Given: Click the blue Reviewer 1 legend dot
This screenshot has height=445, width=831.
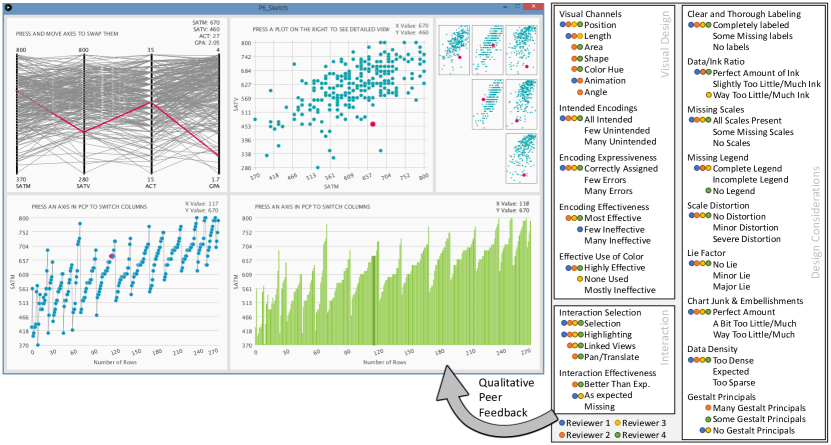Looking at the screenshot, I should [x=561, y=423].
